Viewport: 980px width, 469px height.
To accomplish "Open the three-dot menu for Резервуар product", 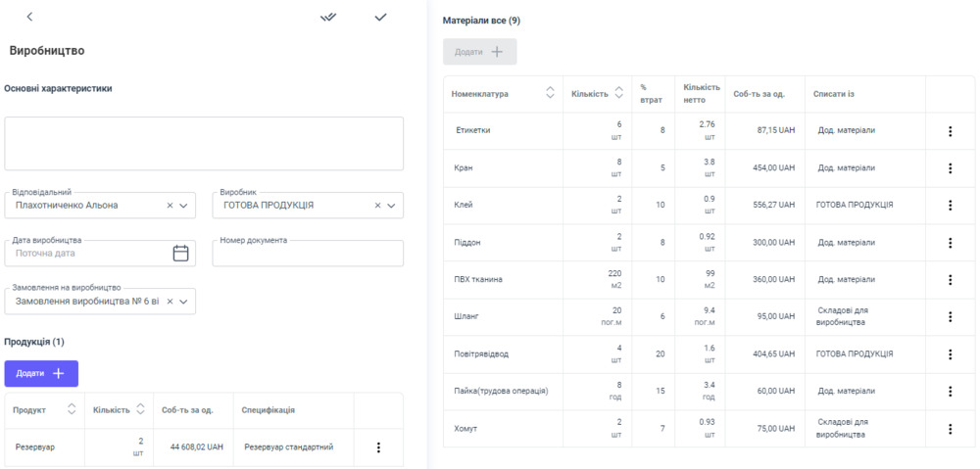I will coord(378,447).
